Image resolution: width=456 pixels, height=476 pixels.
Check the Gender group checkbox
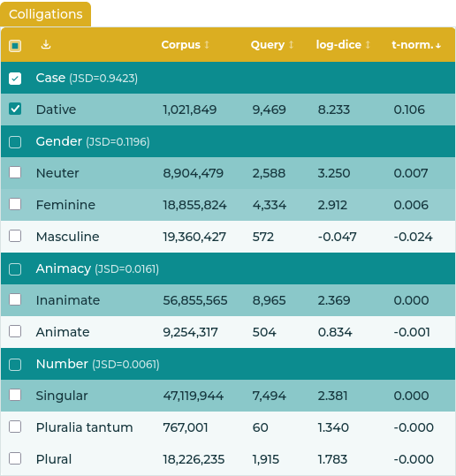coord(15,142)
